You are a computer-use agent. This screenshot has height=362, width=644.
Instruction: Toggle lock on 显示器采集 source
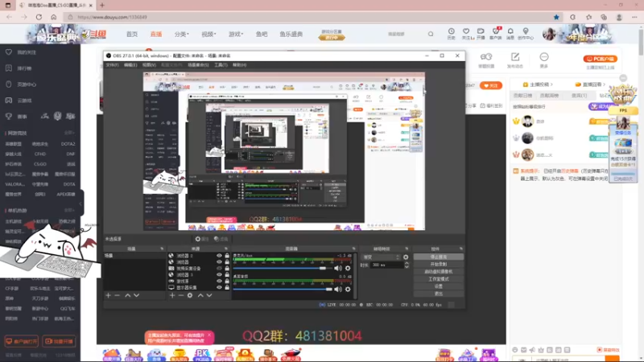click(x=227, y=287)
